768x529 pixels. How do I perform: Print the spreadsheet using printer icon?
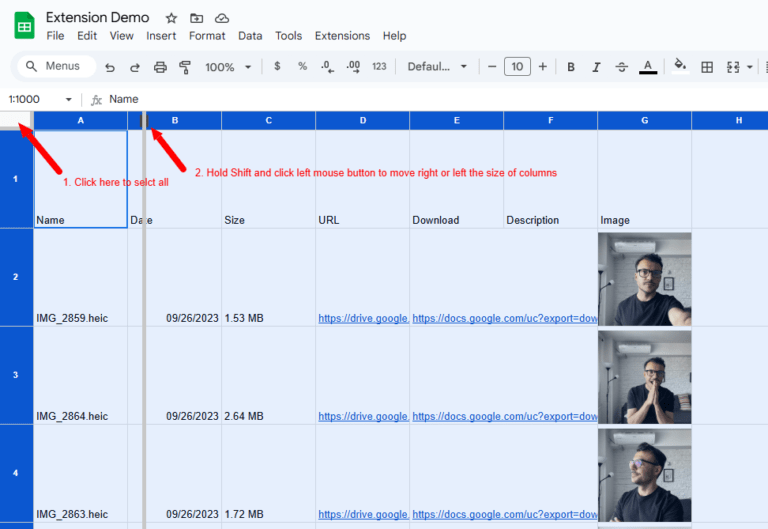click(160, 67)
